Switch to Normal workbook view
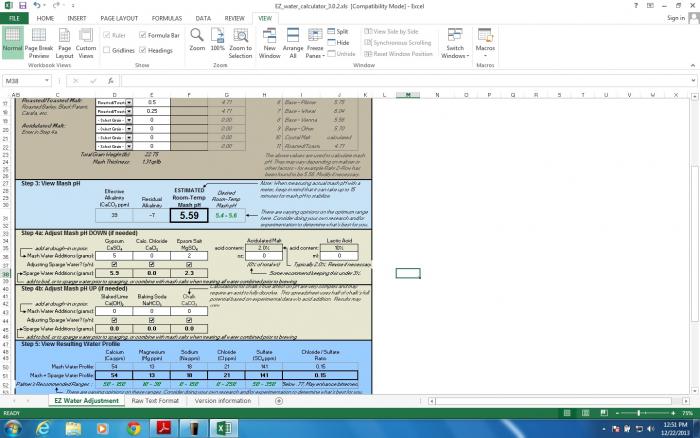 click(x=12, y=42)
